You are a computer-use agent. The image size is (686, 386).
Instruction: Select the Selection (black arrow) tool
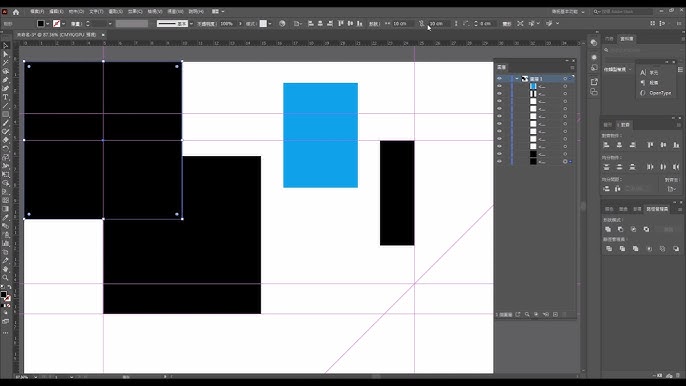(x=6, y=46)
